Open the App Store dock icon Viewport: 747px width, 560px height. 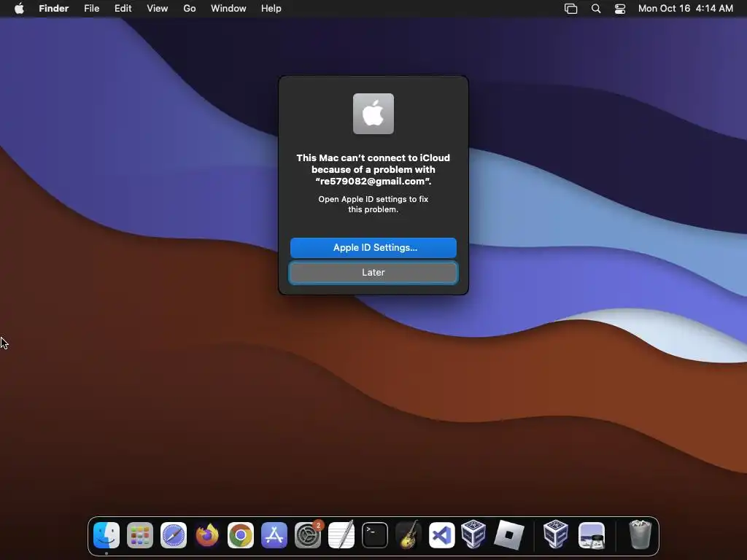coord(274,535)
